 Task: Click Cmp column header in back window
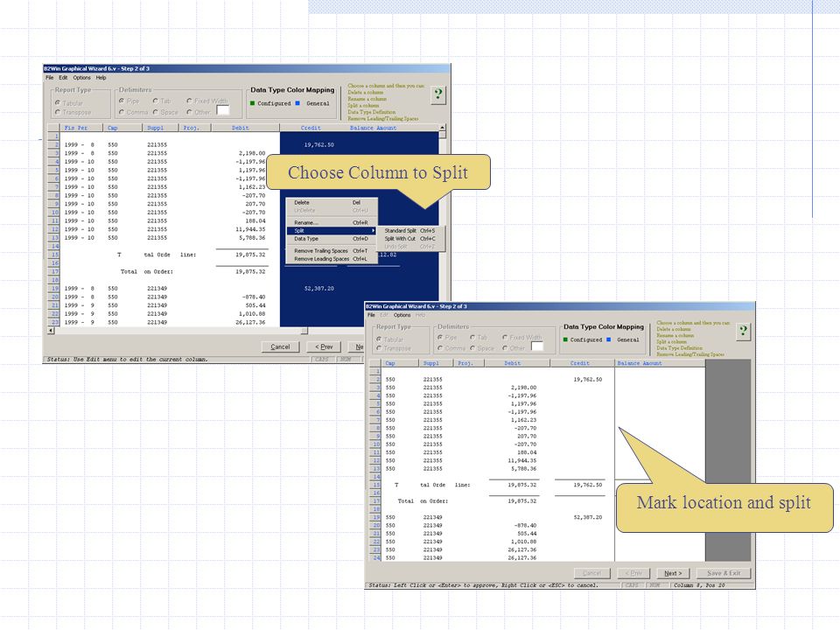pos(122,128)
